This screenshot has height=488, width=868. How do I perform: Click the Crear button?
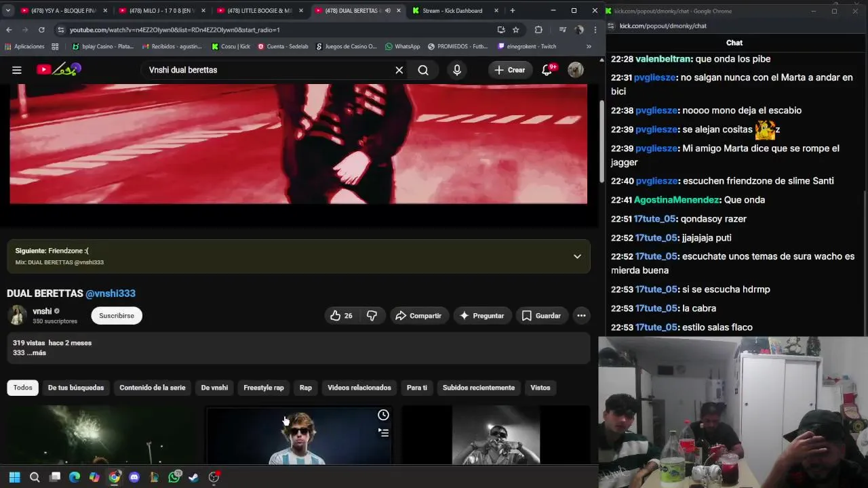[x=510, y=70]
